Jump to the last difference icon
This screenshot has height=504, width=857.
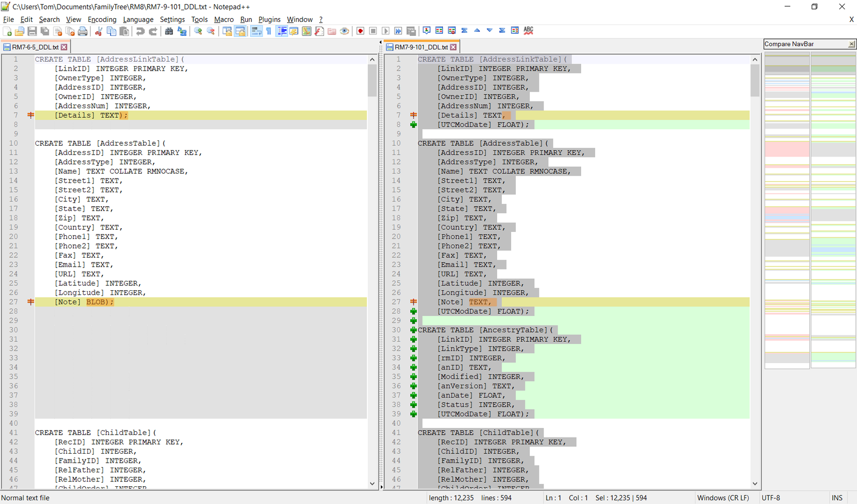(502, 31)
